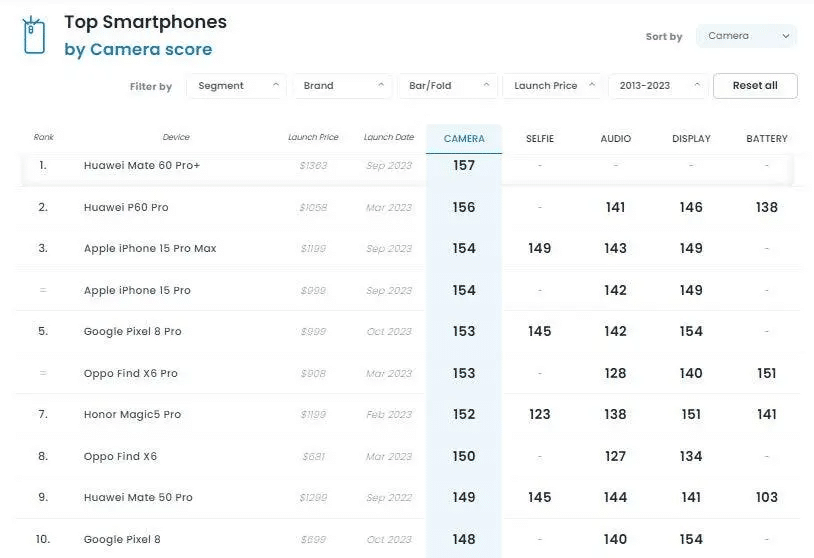
Task: Switch to the DISPLAY column tab
Action: click(691, 139)
